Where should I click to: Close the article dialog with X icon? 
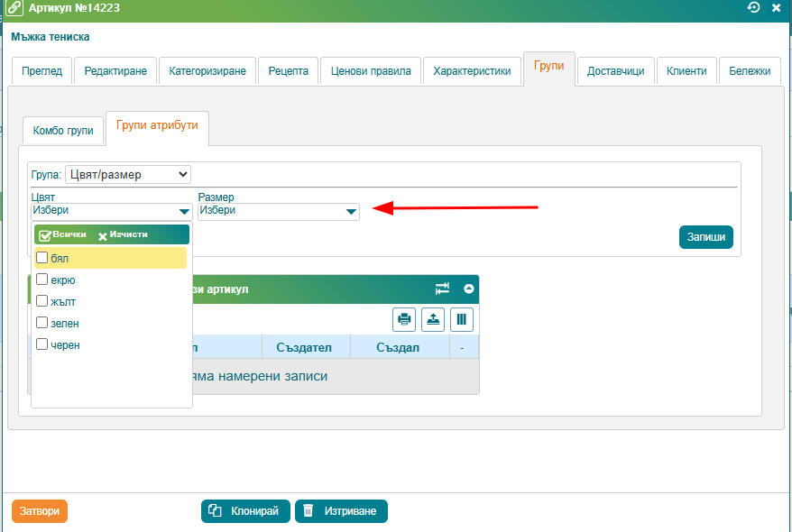[x=777, y=8]
